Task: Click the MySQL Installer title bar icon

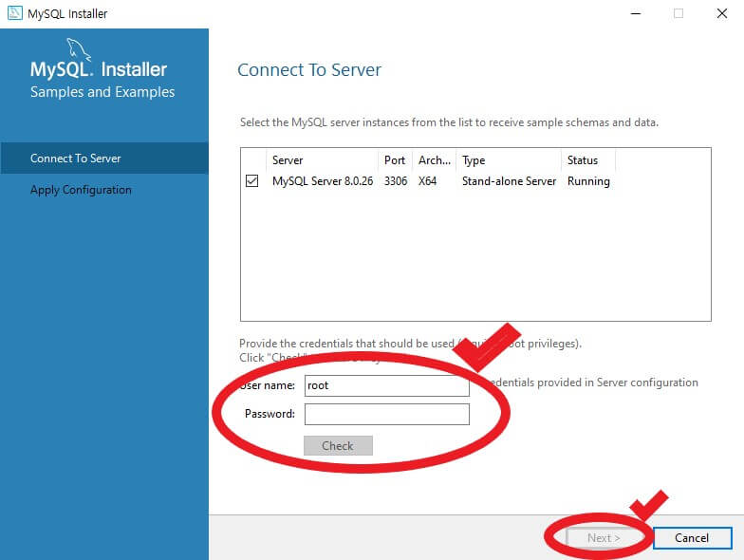Action: 15,13
